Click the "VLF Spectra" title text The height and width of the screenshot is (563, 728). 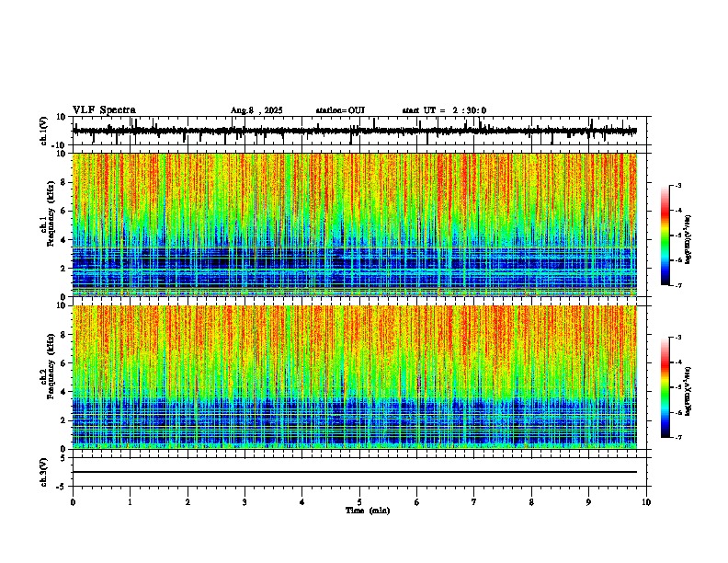click(x=104, y=109)
